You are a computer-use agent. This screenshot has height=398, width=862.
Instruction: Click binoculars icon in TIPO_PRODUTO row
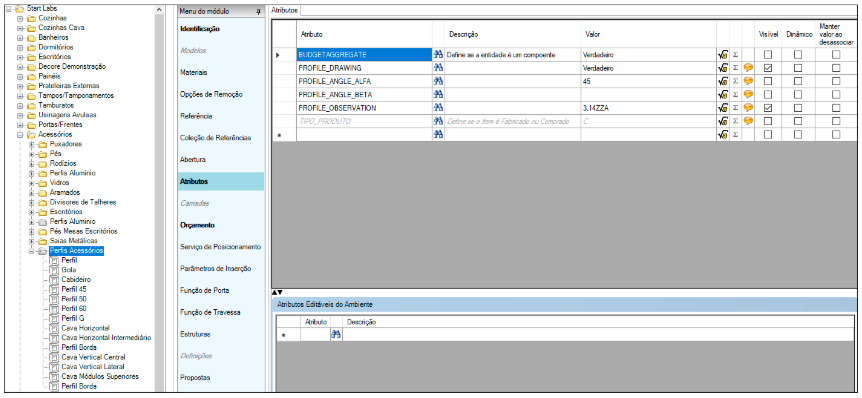pos(438,121)
